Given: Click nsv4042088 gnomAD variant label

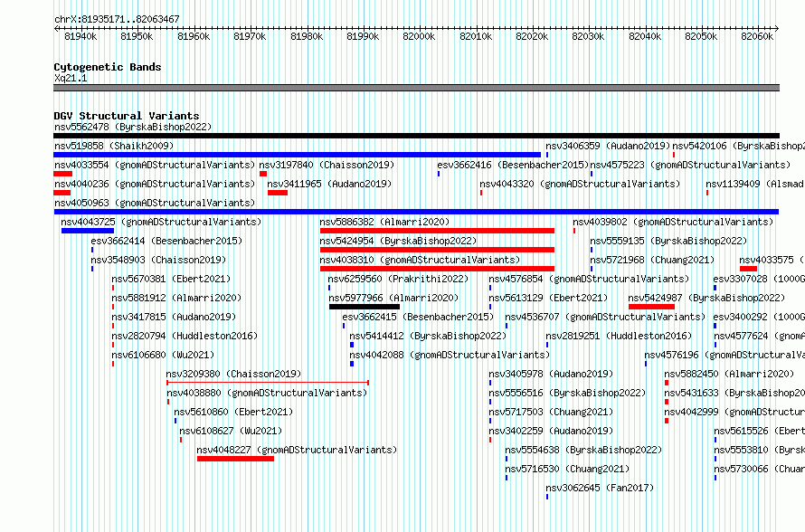Looking at the screenshot, I should click(450, 355).
